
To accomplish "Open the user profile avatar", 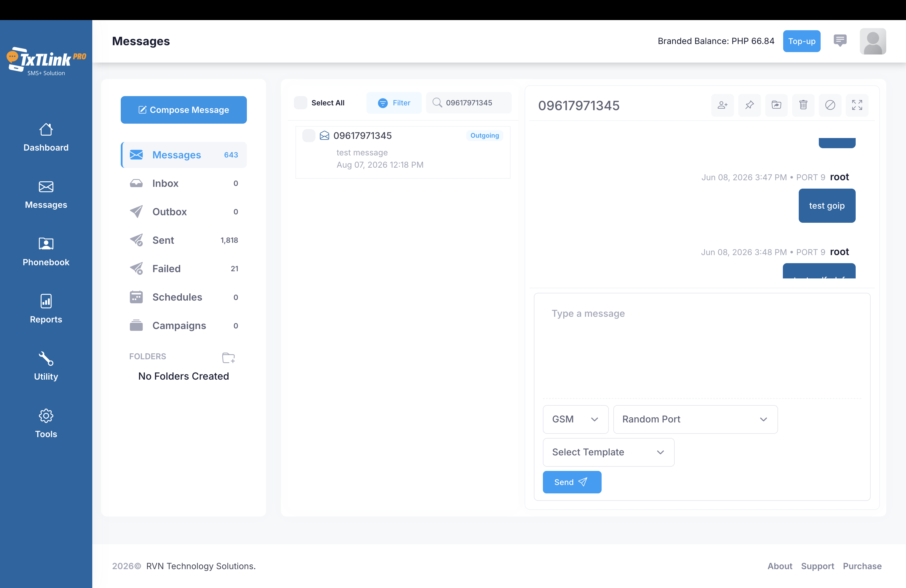I will click(x=872, y=41).
